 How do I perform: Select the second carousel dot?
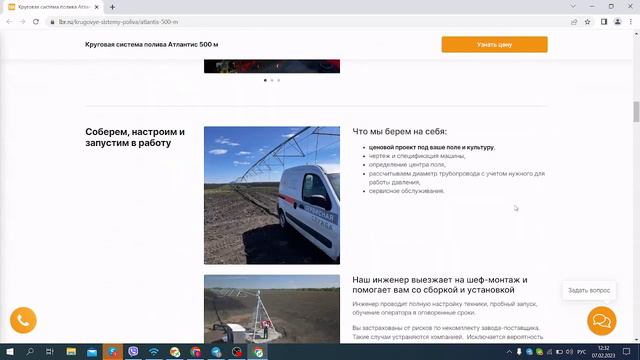click(272, 80)
